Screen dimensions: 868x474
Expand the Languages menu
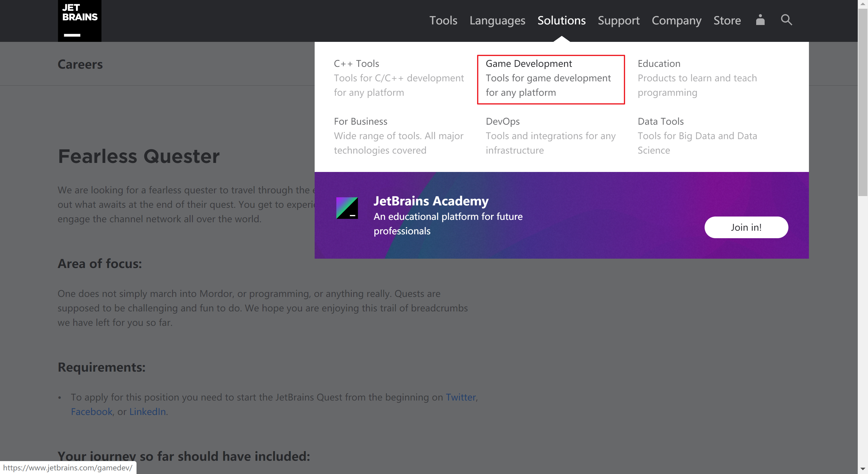point(497,20)
